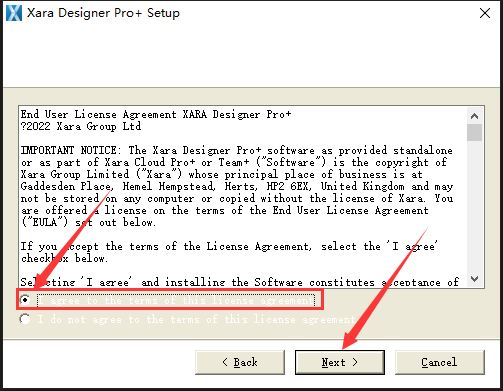Close the Xara Designer Pro+ Setup window

pos(485,13)
